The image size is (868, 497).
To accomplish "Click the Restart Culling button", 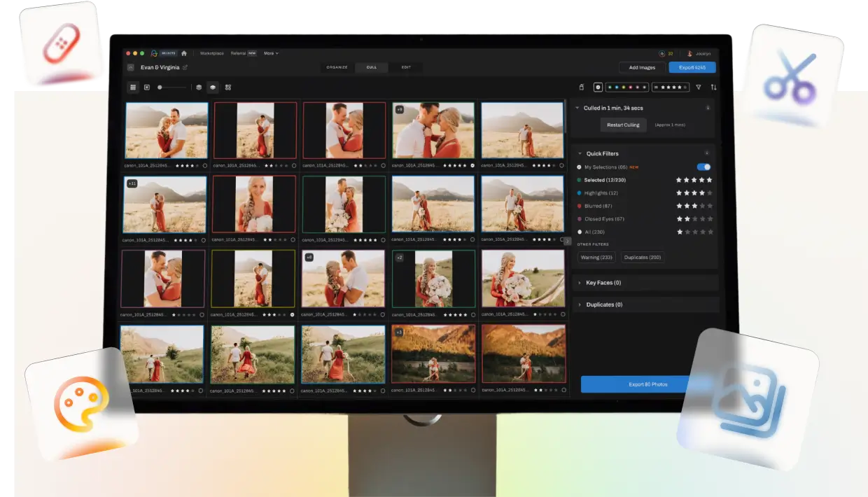I will (624, 125).
